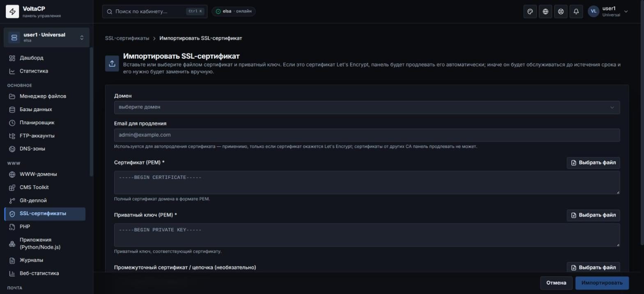The width and height of the screenshot is (644, 294).
Task: Open Веб-статистика
Action: (x=45, y=273)
